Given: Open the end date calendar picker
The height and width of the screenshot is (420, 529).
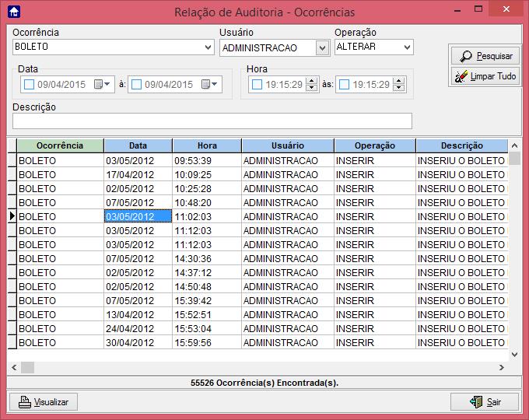Looking at the screenshot, I should pos(210,84).
